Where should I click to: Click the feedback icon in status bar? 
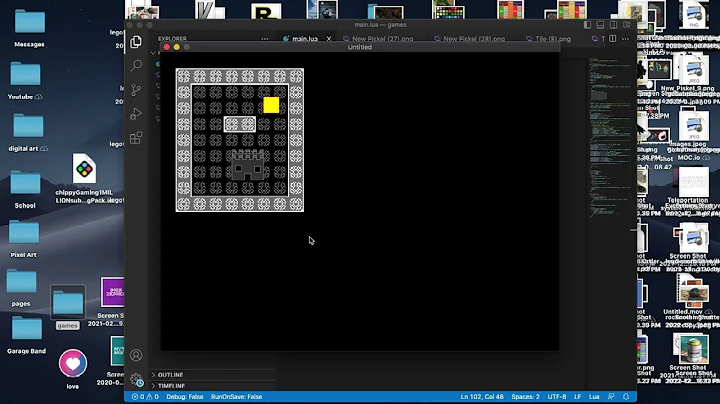(x=611, y=397)
